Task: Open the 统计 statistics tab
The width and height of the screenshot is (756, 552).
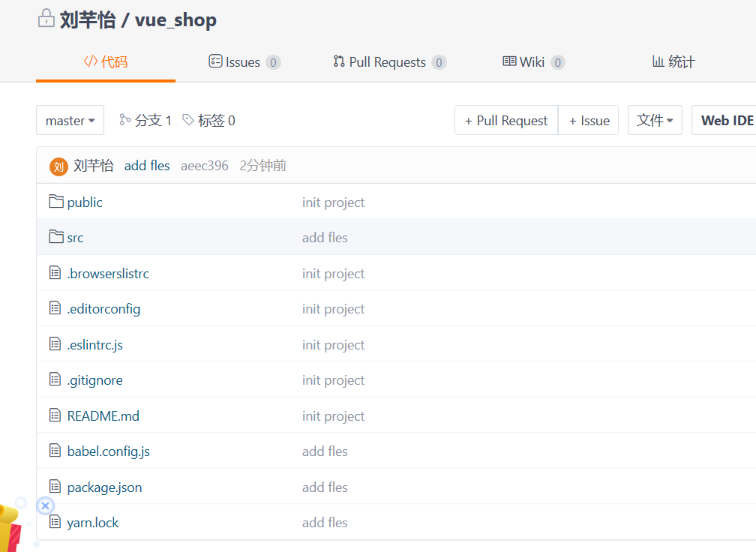Action: pyautogui.click(x=673, y=62)
